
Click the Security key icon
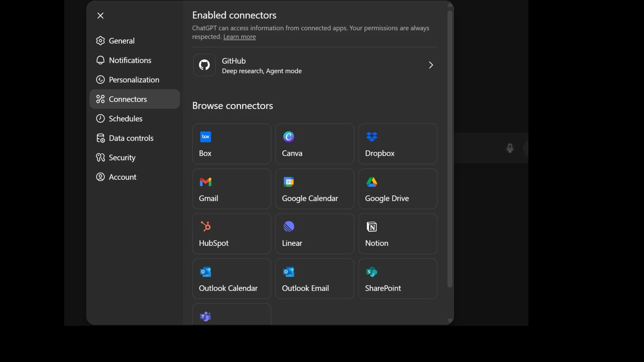pos(100,158)
